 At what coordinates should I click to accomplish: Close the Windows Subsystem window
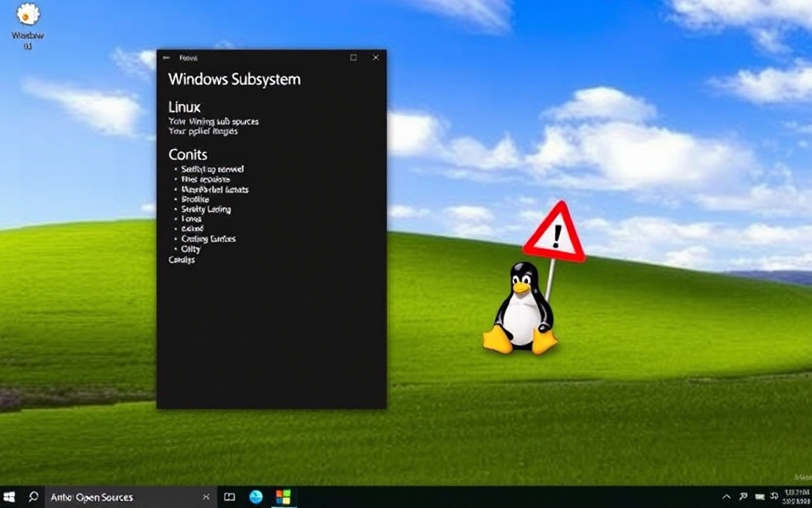click(376, 57)
